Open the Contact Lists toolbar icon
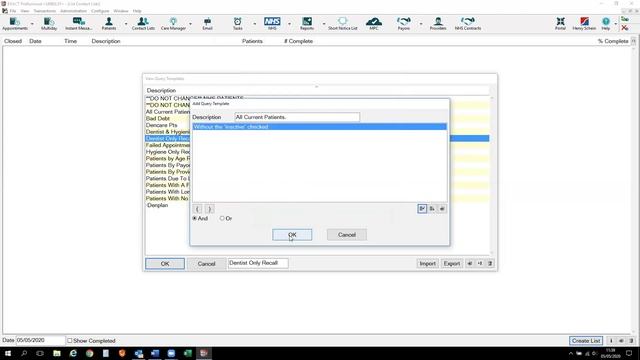640x360 pixels. 143,24
